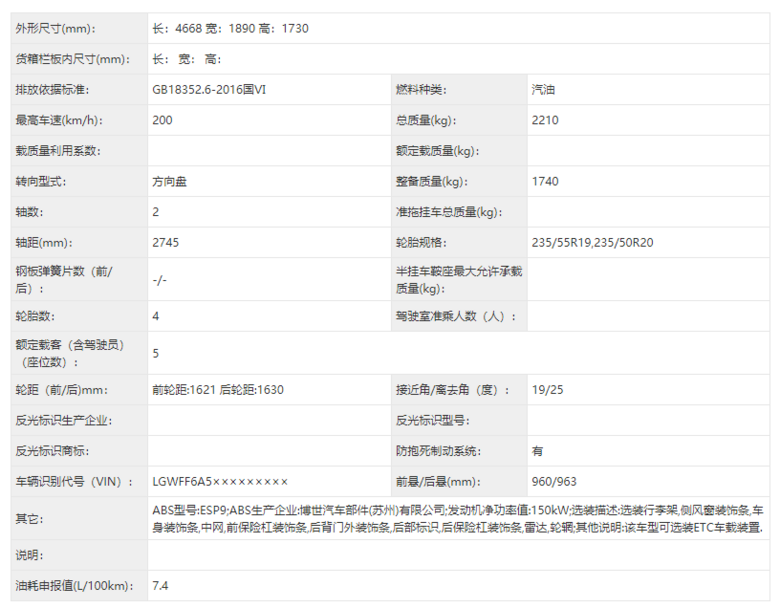
Task: Select the wheelbase value 2745
Action: 165,242
